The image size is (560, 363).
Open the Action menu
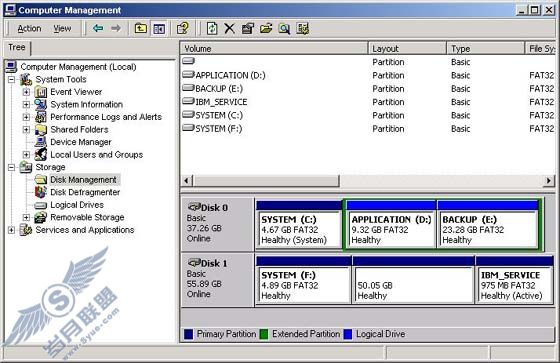(29, 29)
